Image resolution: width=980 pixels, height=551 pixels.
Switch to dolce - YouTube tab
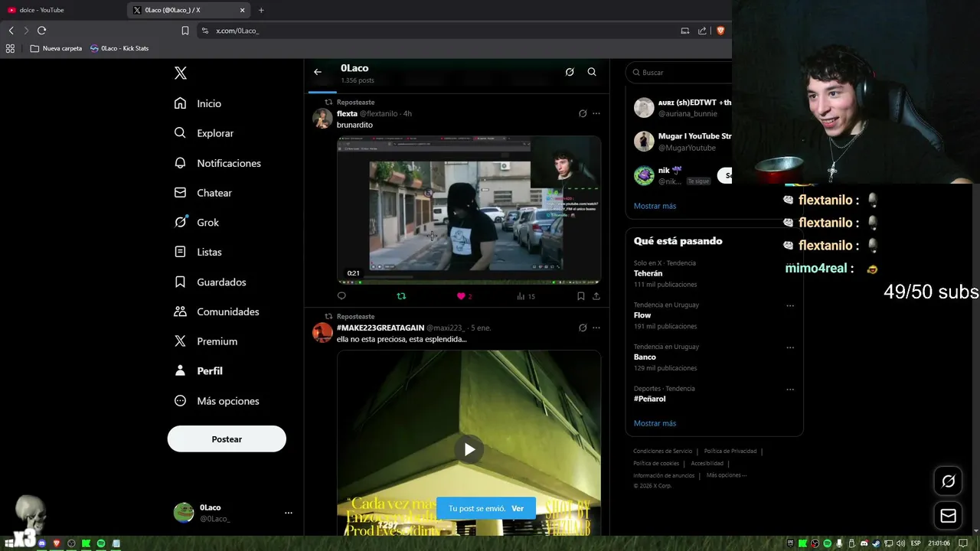(x=61, y=10)
